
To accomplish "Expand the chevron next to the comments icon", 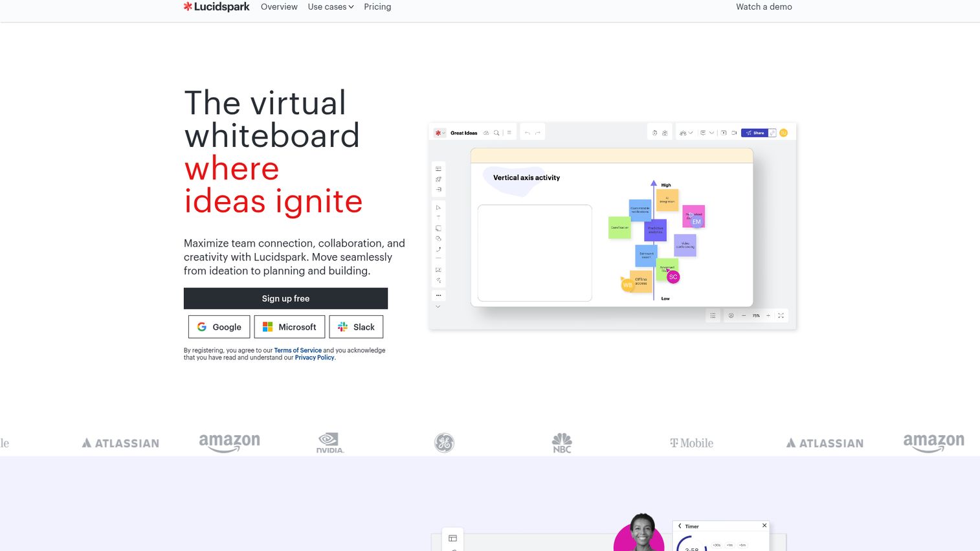I will click(711, 133).
